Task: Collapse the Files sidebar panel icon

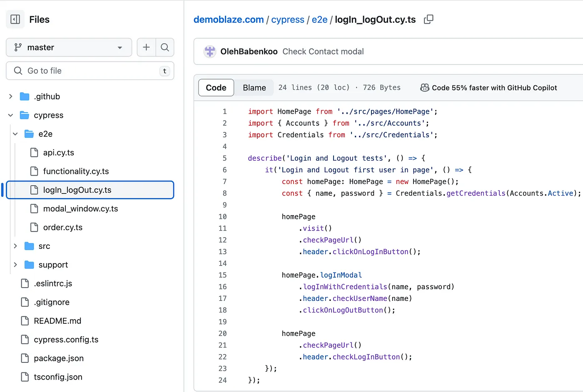Action: coord(15,19)
